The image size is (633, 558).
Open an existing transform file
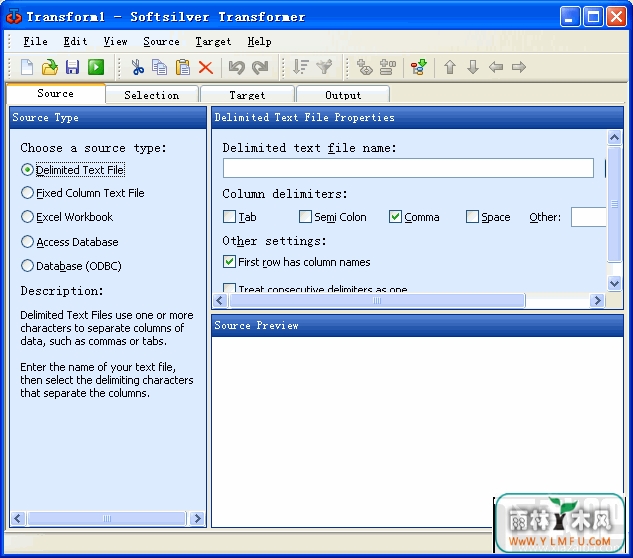click(50, 67)
